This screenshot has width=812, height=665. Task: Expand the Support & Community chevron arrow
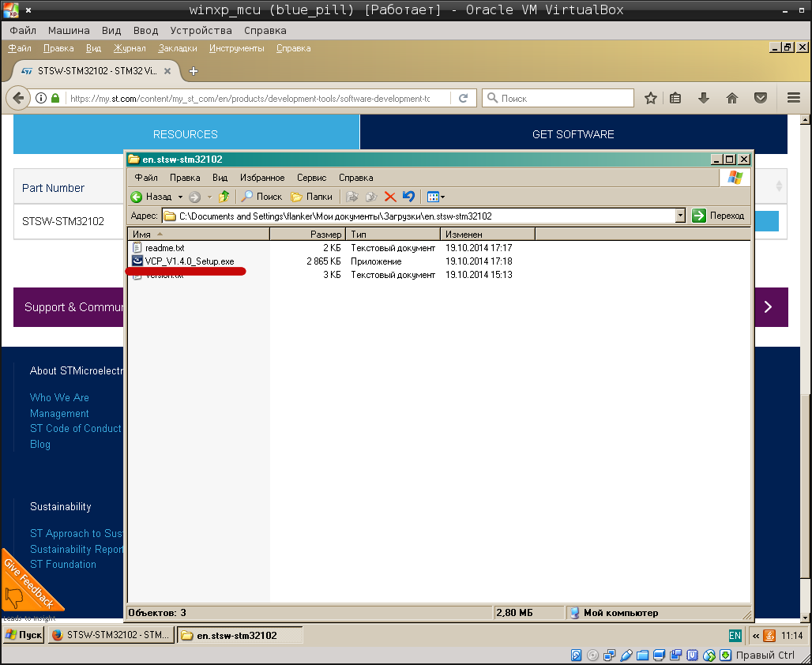click(768, 307)
